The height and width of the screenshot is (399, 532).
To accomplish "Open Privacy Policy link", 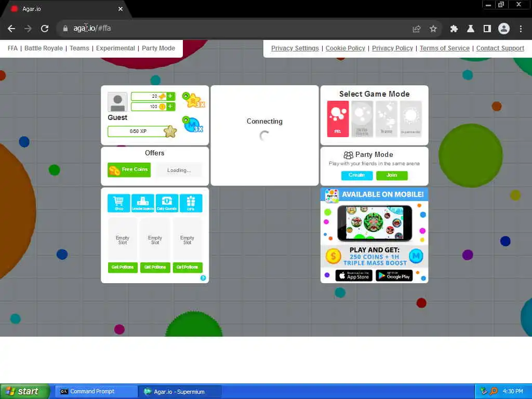I will tap(392, 48).
